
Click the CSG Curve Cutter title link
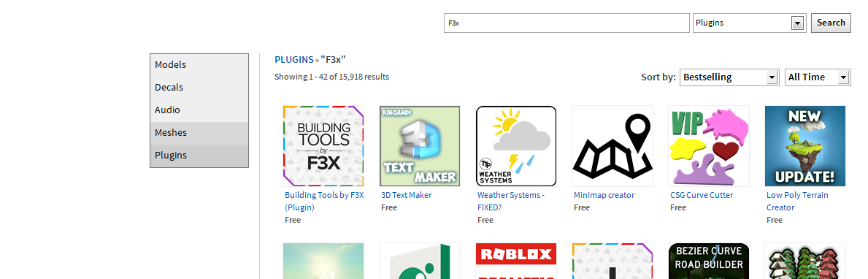click(x=702, y=196)
